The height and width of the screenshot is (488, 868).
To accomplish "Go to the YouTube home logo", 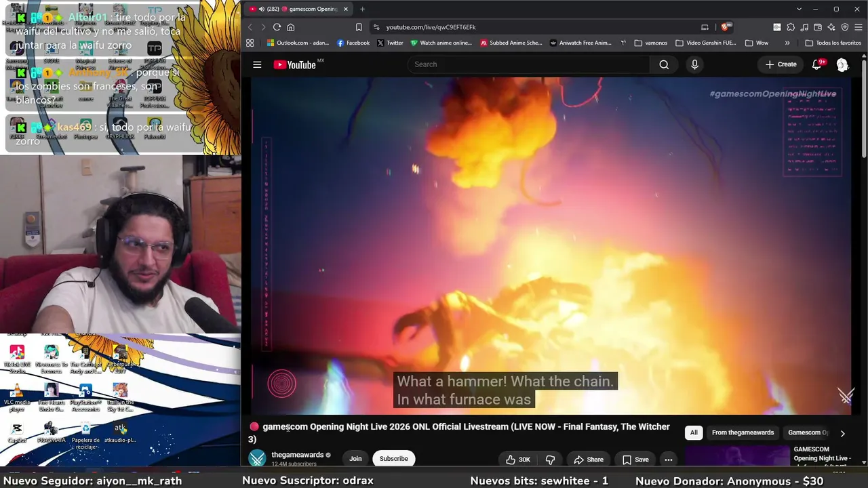I will 294,64.
